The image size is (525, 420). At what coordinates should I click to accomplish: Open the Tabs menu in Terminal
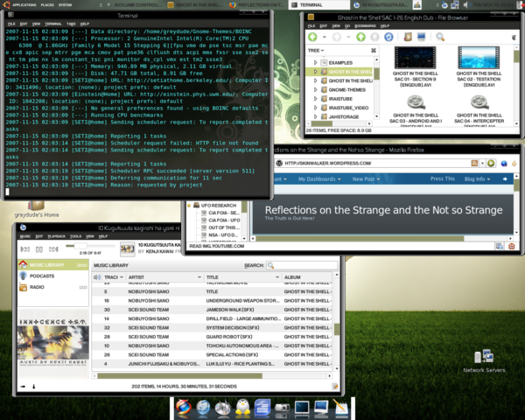point(71,24)
